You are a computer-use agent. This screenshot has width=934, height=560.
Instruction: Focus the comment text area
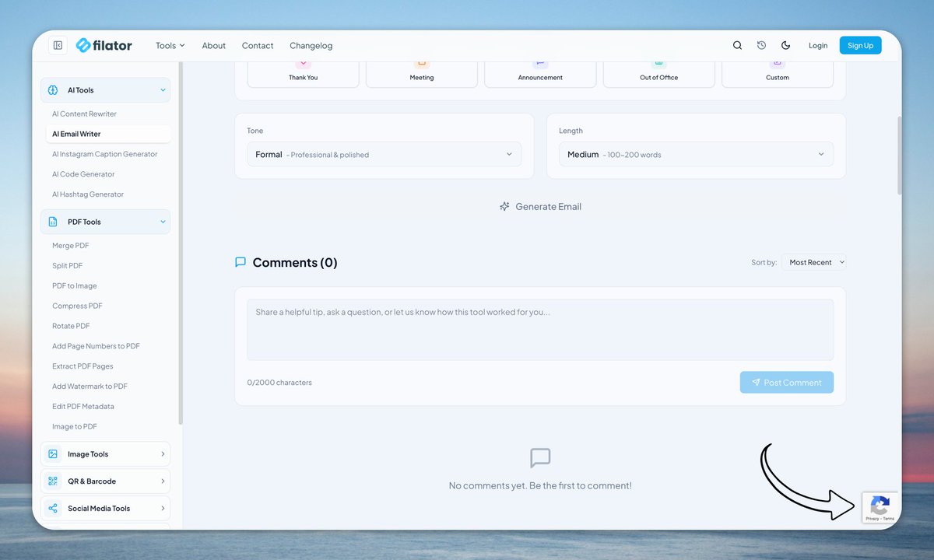point(540,330)
